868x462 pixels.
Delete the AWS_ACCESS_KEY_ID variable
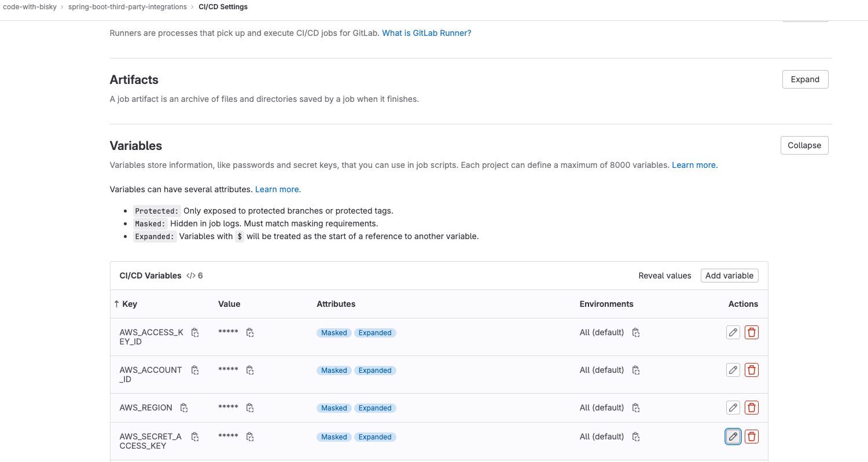(752, 332)
